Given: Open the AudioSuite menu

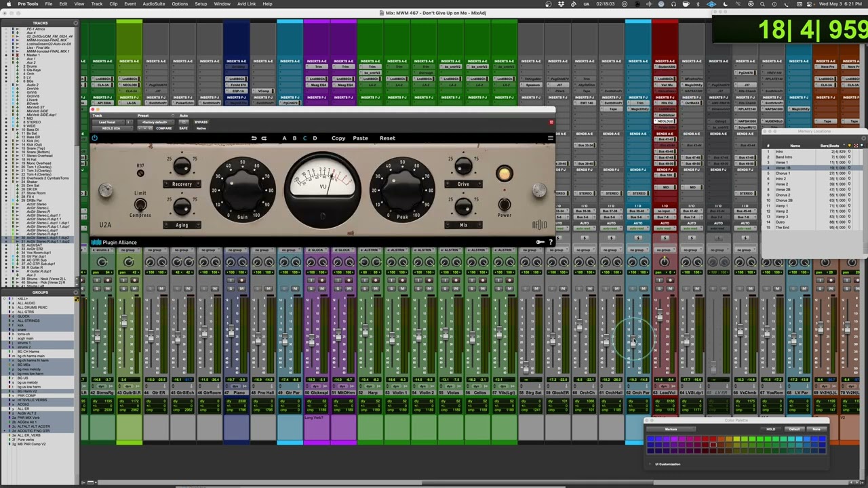Looking at the screenshot, I should point(154,4).
